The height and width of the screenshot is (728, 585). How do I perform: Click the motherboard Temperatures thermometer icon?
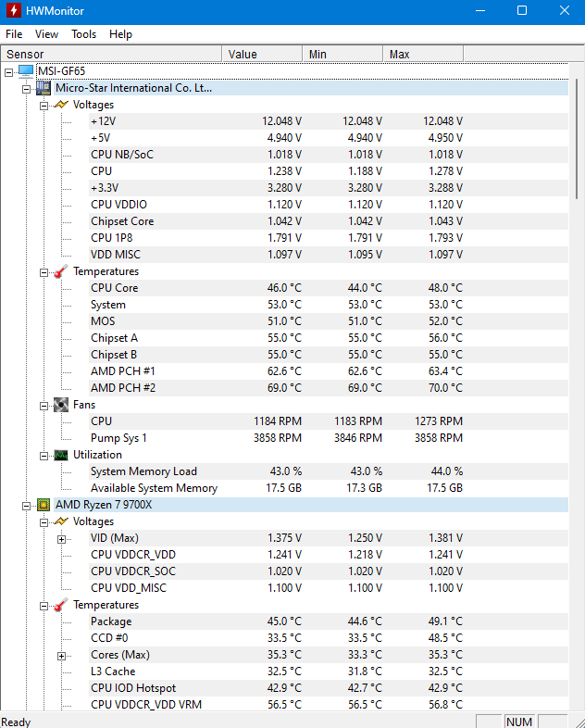[61, 271]
